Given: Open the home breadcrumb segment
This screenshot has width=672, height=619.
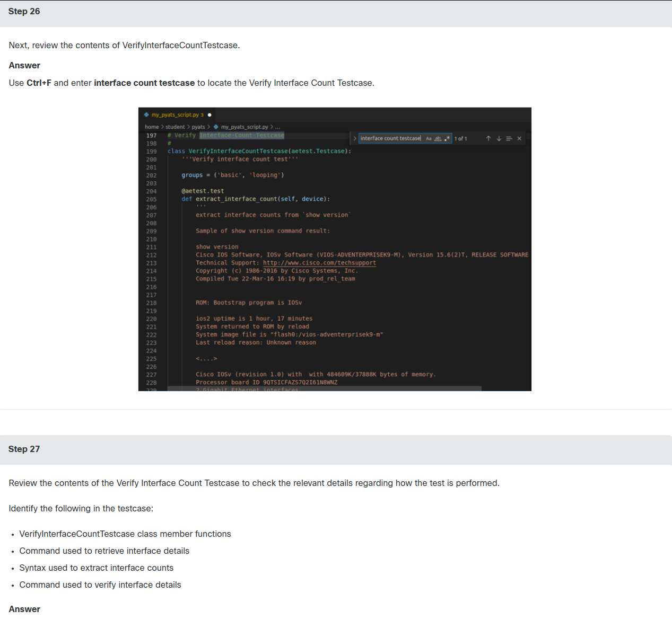Looking at the screenshot, I should coord(152,127).
